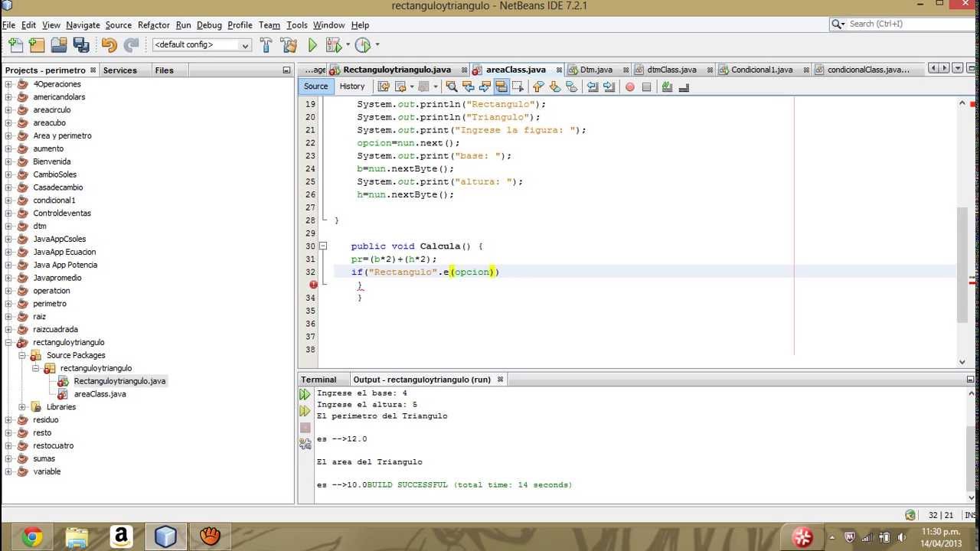Close the Output rectanguloytriangulo tab
Screen dimensions: 980x551
[501, 380]
